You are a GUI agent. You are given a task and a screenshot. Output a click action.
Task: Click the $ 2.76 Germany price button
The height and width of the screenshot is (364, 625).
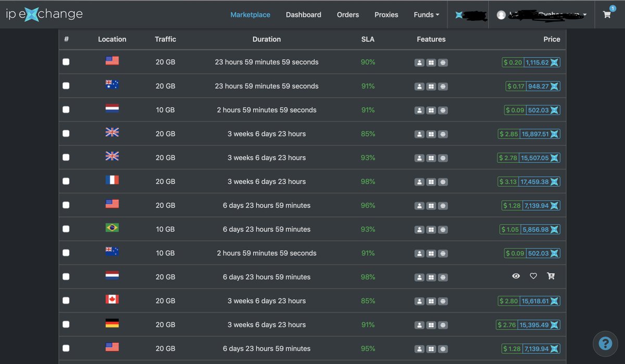point(507,325)
